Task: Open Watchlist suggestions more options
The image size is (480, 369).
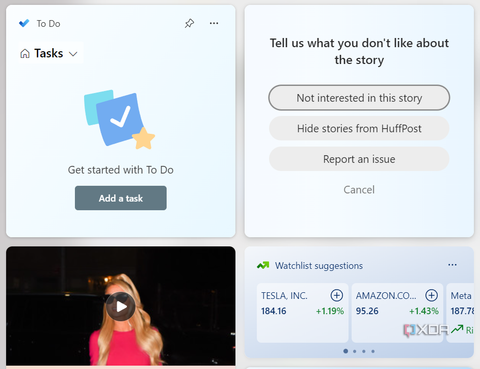Action: [x=452, y=265]
